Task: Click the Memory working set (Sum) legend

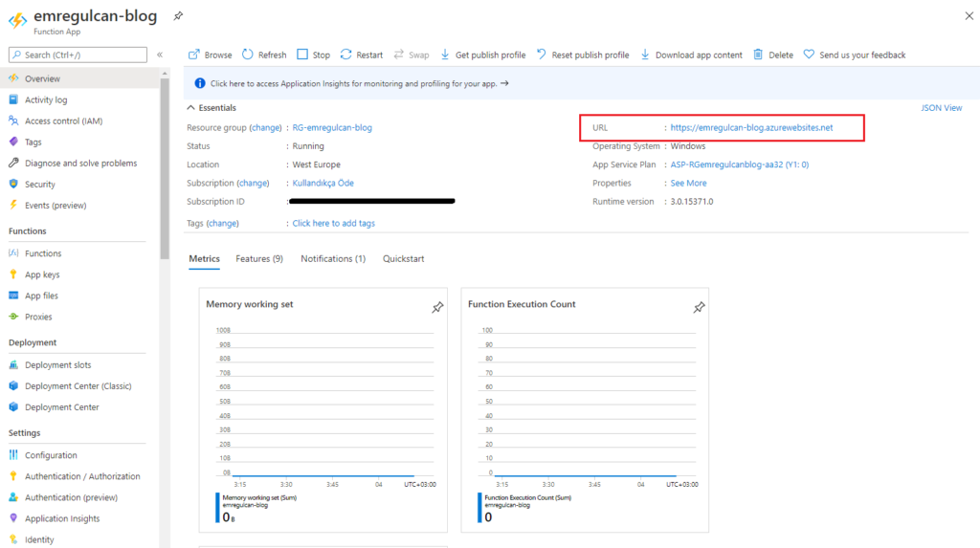Action: point(259,498)
